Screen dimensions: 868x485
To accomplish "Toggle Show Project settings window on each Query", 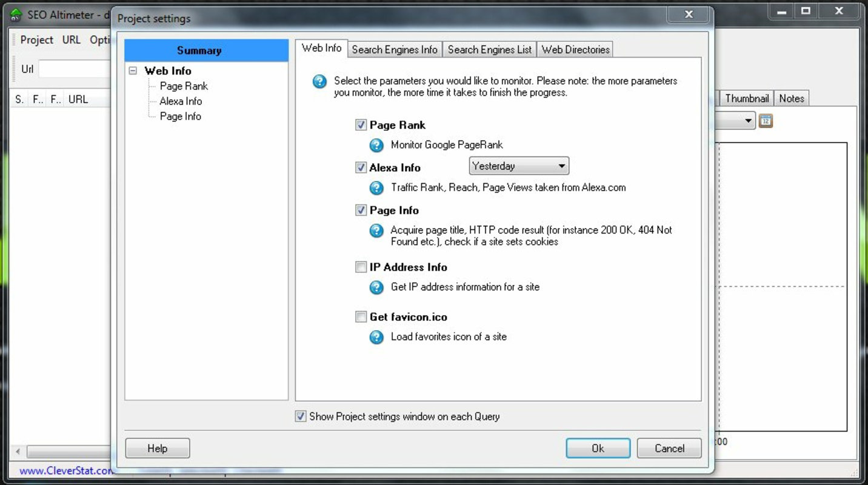I will click(301, 416).
